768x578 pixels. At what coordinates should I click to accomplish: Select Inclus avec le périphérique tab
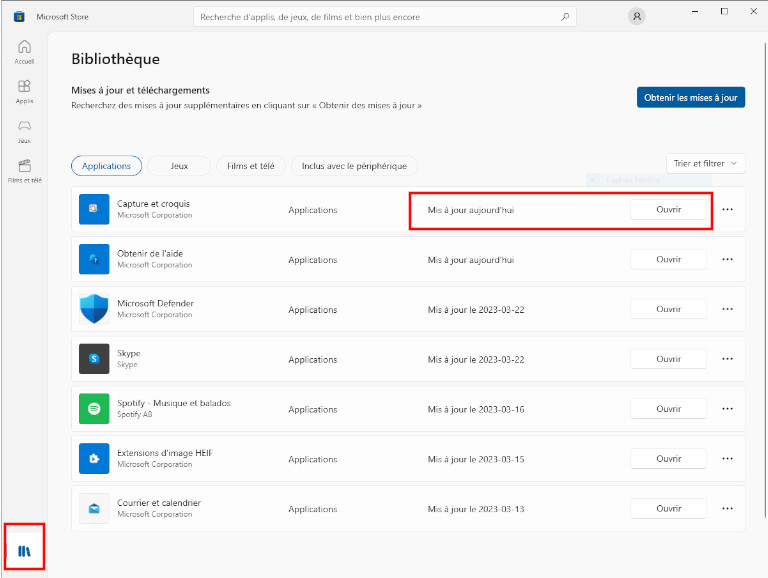click(354, 166)
